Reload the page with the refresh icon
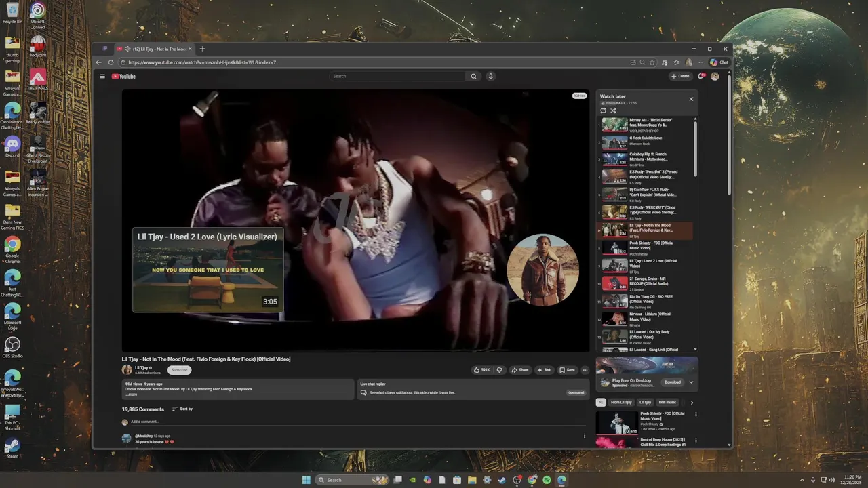 pos(111,62)
